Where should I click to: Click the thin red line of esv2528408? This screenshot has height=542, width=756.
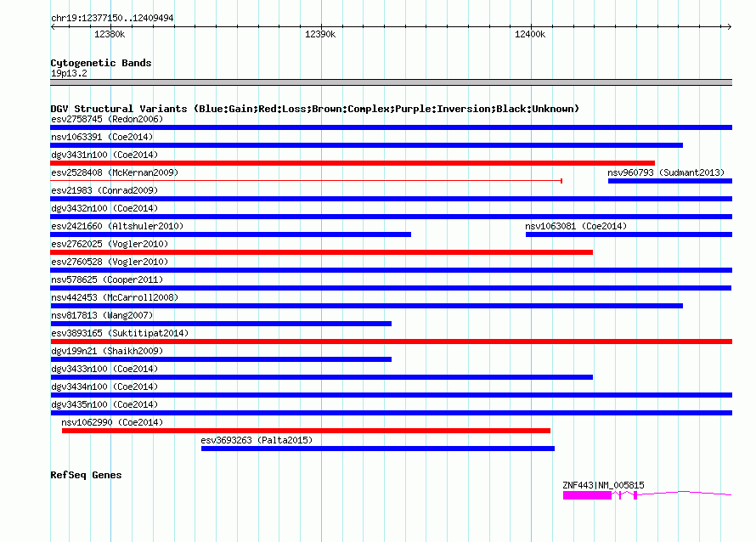click(x=306, y=181)
